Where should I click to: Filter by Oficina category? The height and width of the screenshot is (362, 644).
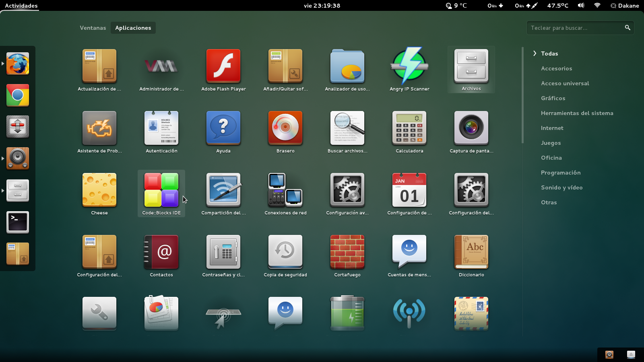551,158
